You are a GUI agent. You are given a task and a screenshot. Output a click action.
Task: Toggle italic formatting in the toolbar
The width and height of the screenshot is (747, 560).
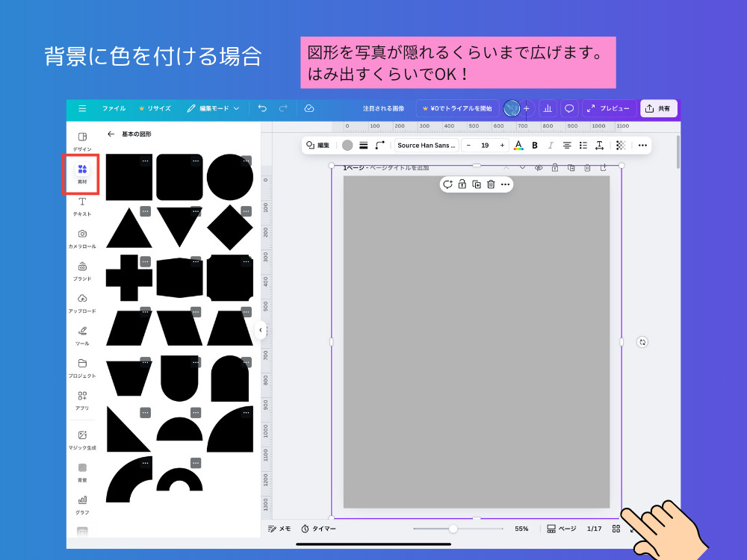(x=552, y=145)
